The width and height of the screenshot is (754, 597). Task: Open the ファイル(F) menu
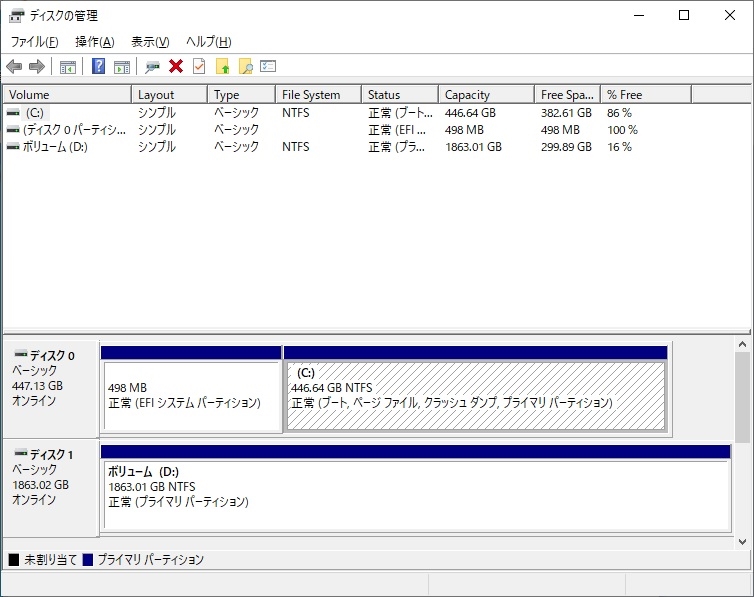pyautogui.click(x=34, y=42)
